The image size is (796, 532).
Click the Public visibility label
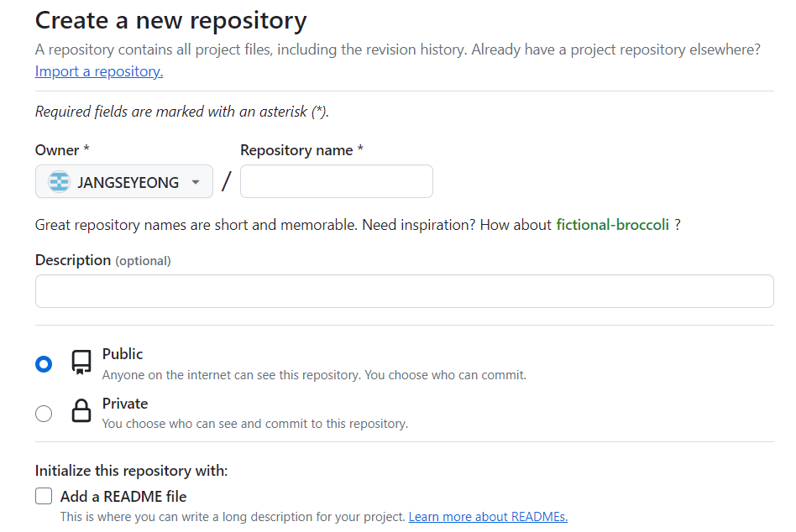(x=123, y=354)
